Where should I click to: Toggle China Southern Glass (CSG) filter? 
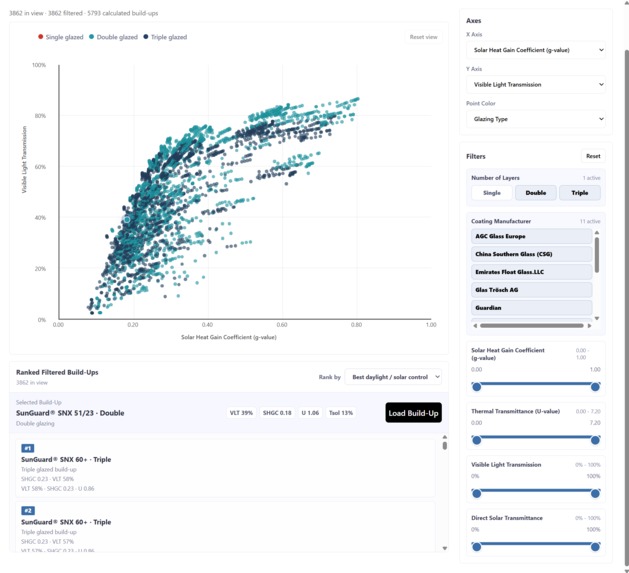(x=532, y=254)
